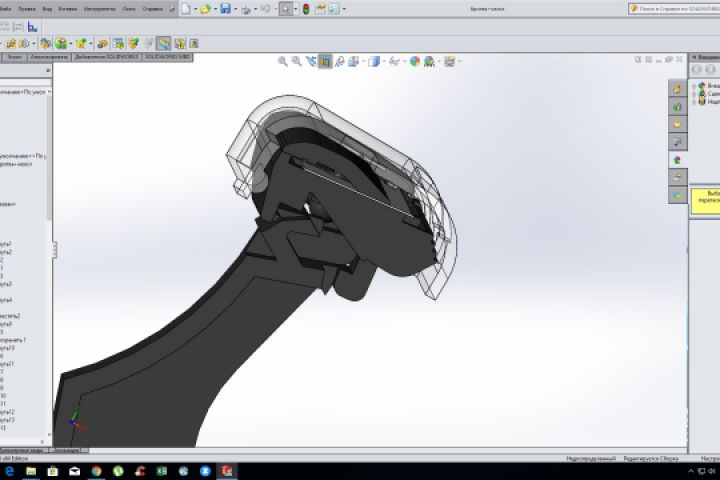Click the blue smart dimension icon

32,27
